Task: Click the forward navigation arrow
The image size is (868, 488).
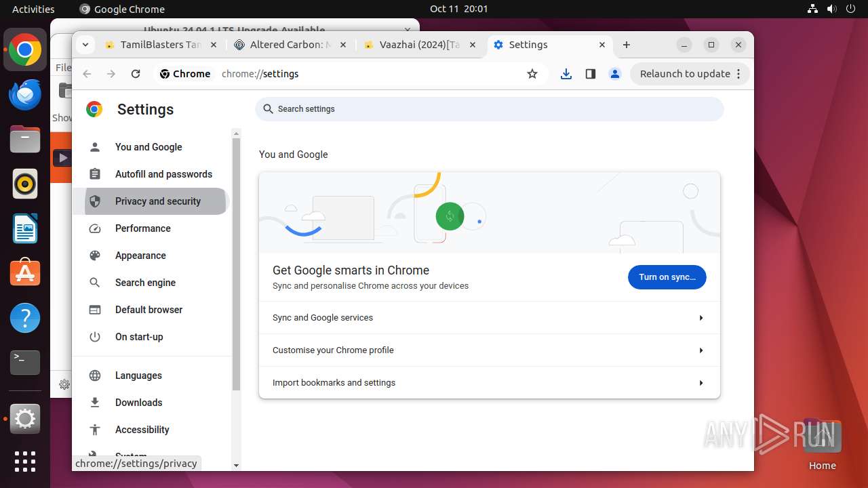Action: 111,74
